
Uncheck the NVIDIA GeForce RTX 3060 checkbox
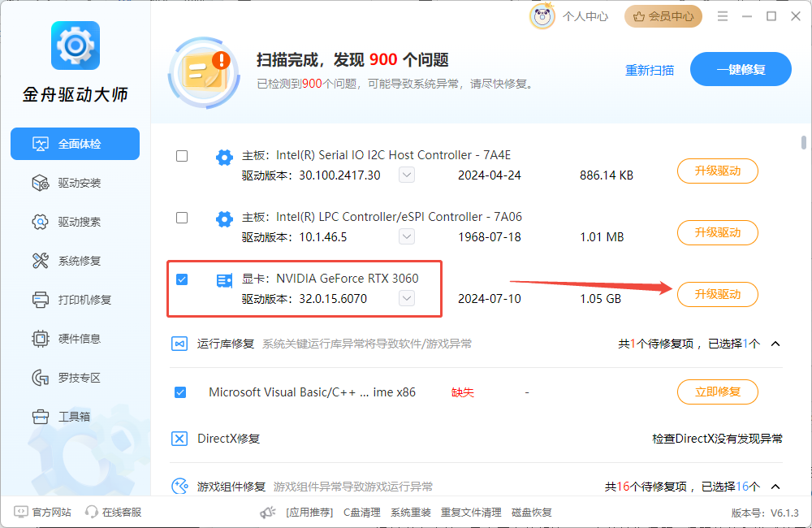coord(181,279)
